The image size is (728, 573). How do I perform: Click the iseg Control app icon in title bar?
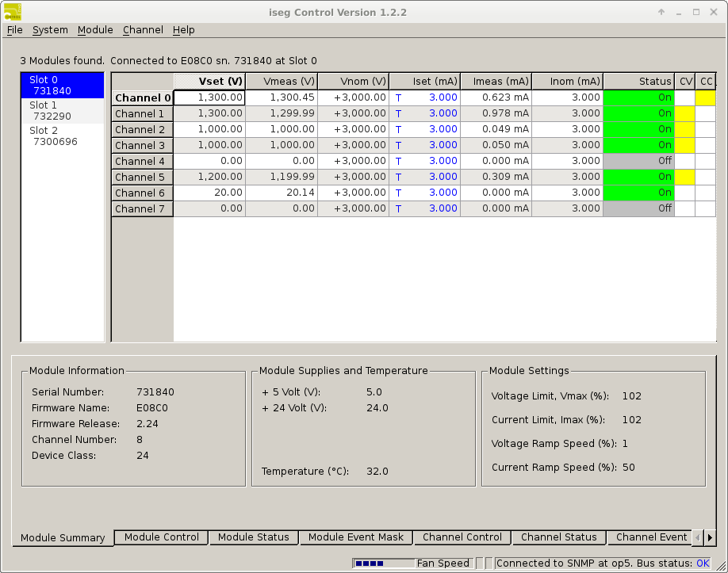13,12
